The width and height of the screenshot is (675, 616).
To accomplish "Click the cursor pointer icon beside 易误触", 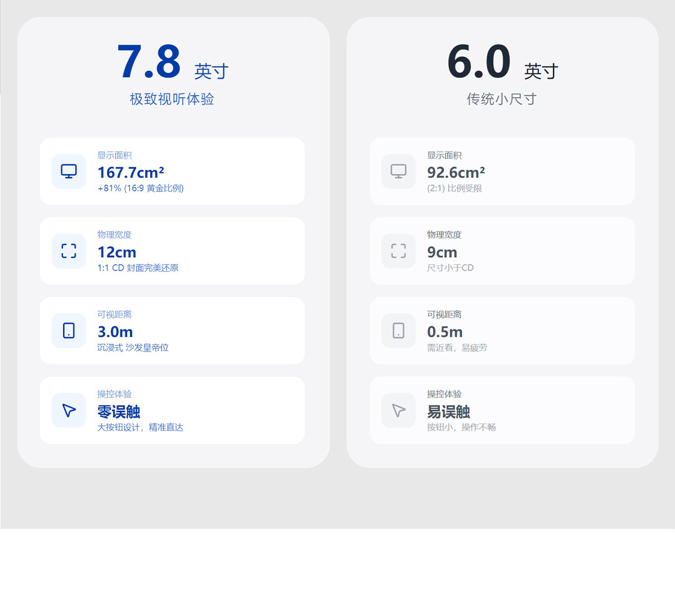I will point(398,410).
